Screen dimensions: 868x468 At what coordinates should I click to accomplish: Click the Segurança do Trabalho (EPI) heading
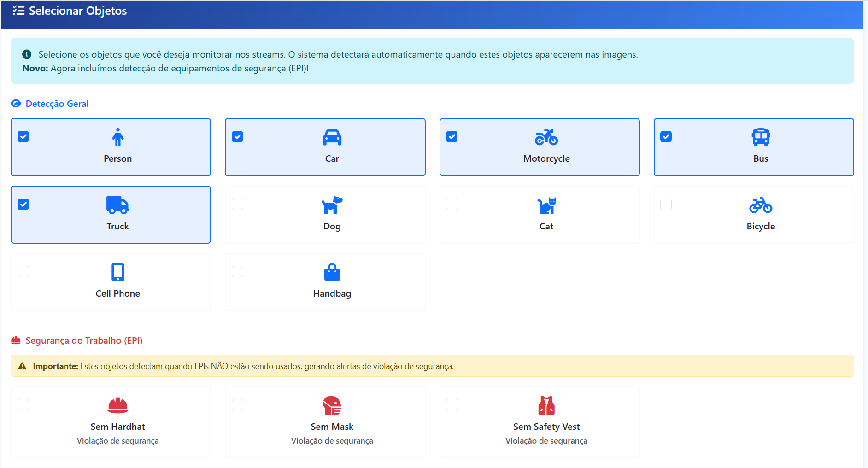(84, 340)
